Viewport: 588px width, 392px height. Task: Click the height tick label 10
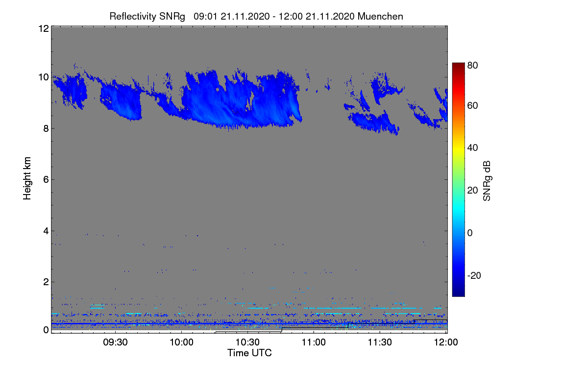pyautogui.click(x=43, y=77)
